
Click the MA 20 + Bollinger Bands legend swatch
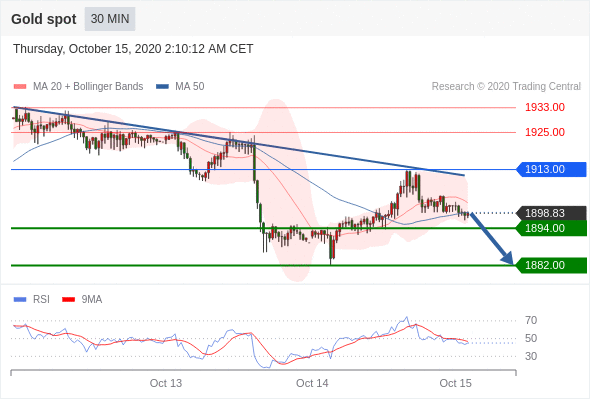click(x=20, y=87)
